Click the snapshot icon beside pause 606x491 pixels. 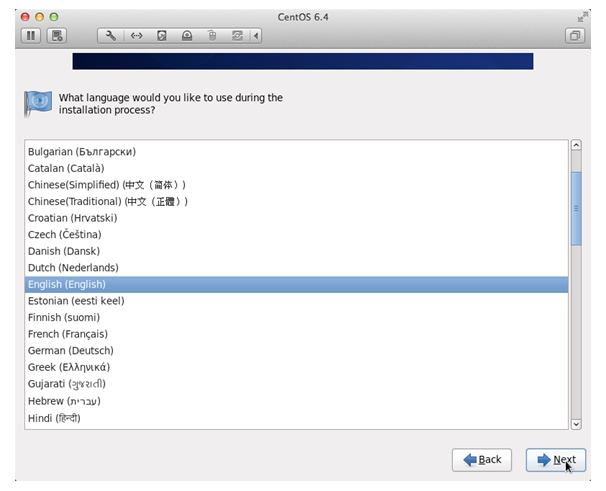(57, 36)
